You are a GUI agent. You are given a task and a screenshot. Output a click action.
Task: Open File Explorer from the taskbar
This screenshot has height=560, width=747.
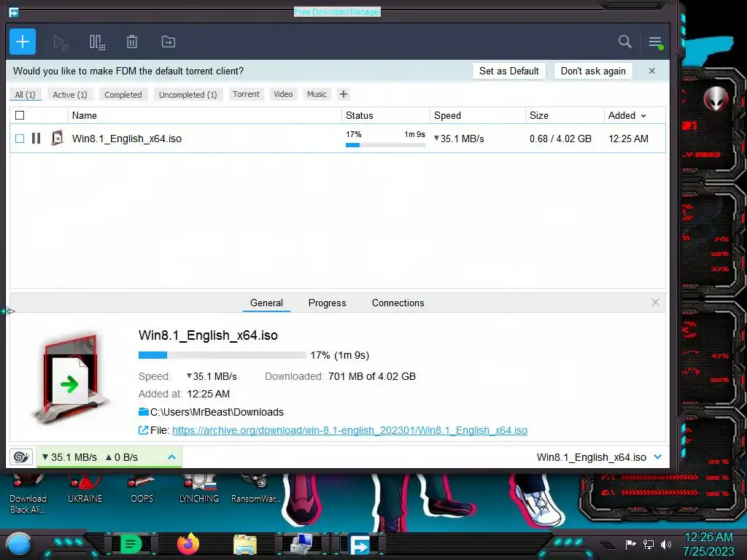click(x=245, y=545)
